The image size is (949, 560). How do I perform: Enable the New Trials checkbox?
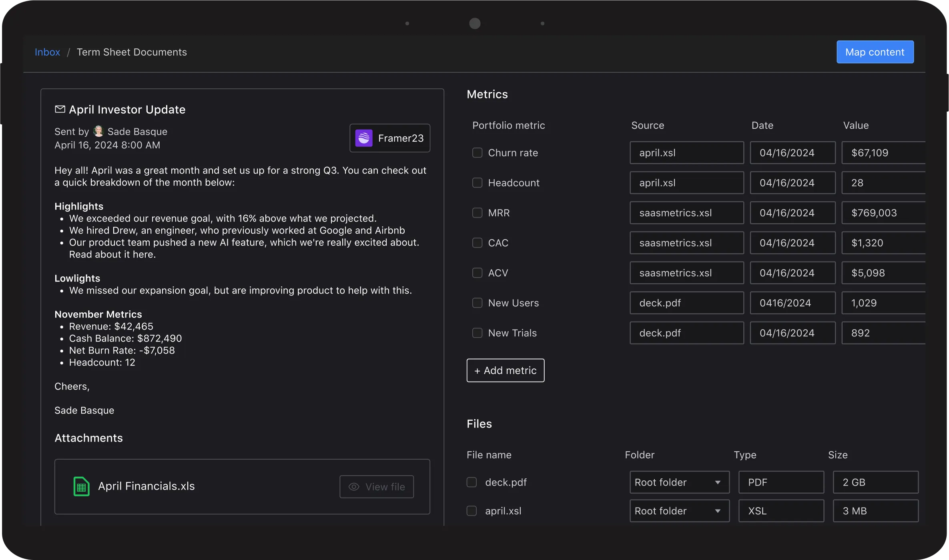click(x=477, y=333)
